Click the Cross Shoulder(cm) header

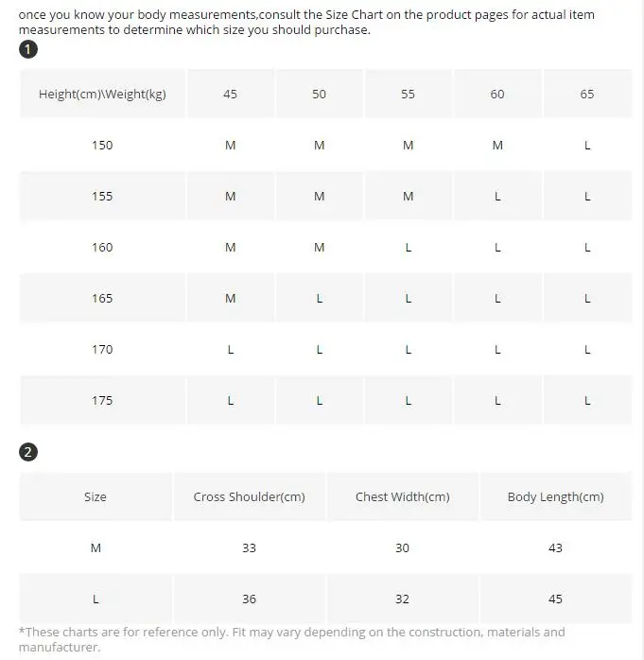(249, 496)
